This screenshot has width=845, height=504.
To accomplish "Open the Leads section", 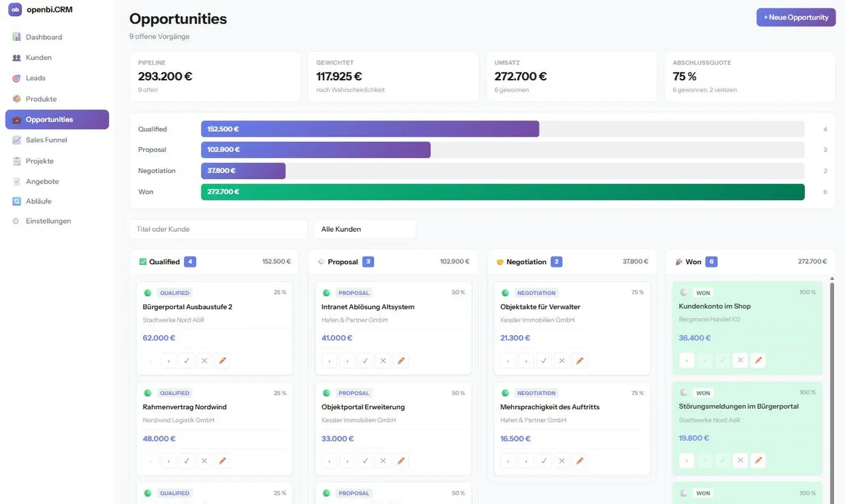I will 57,78.
